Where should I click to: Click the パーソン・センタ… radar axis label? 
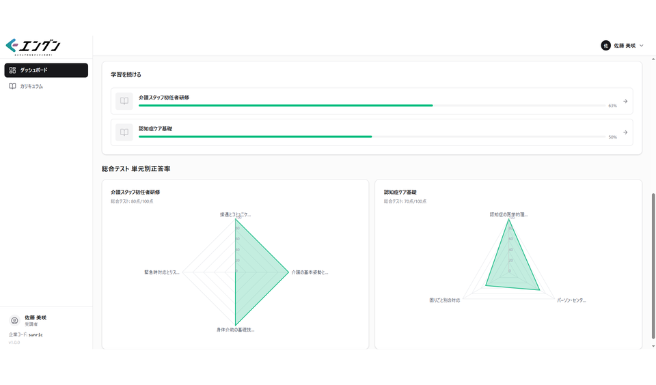click(571, 300)
